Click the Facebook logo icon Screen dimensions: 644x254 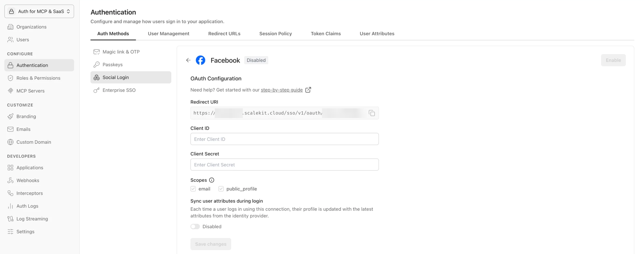[201, 60]
